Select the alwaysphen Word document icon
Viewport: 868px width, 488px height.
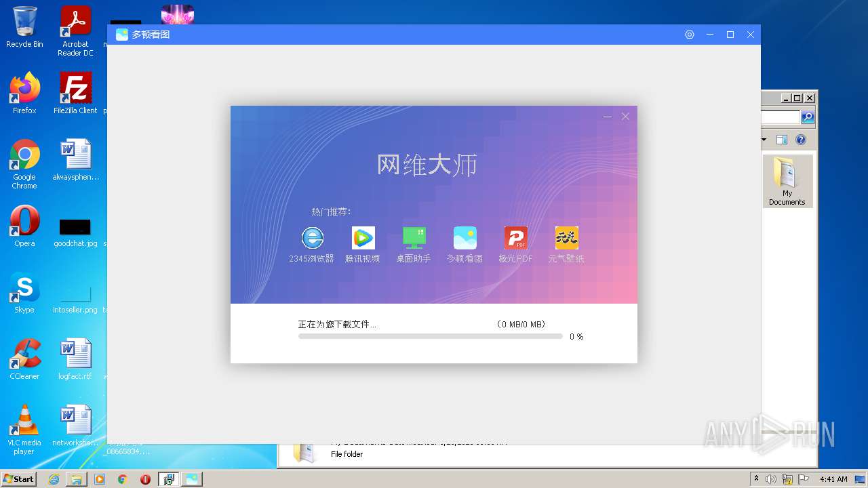click(75, 160)
